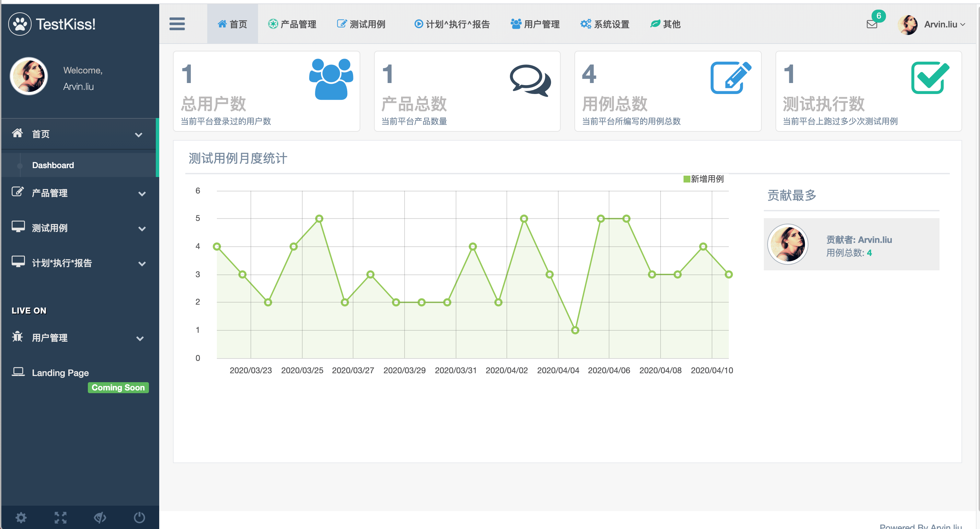This screenshot has width=980, height=529.
Task: Open 用户管理 in top navigation
Action: click(535, 24)
